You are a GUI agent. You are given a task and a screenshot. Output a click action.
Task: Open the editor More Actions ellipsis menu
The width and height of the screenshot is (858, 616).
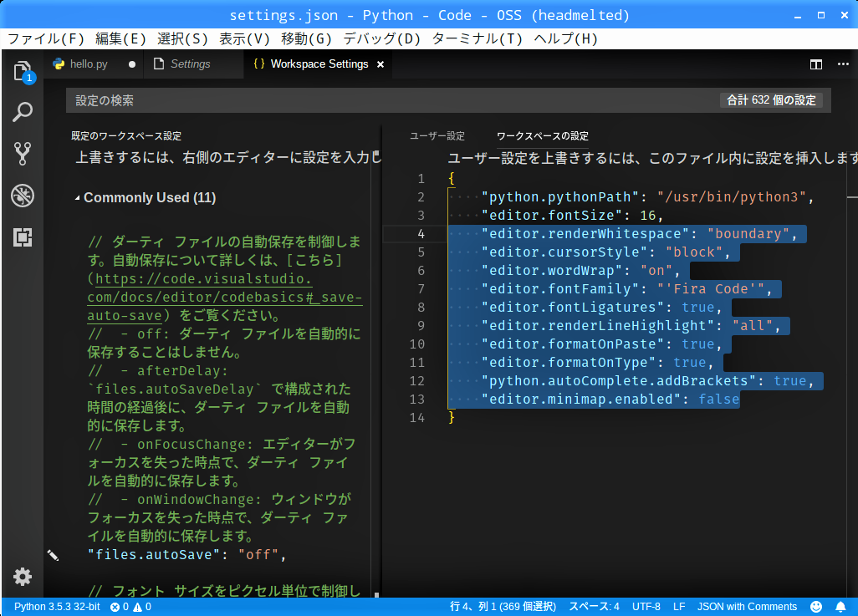coord(843,64)
